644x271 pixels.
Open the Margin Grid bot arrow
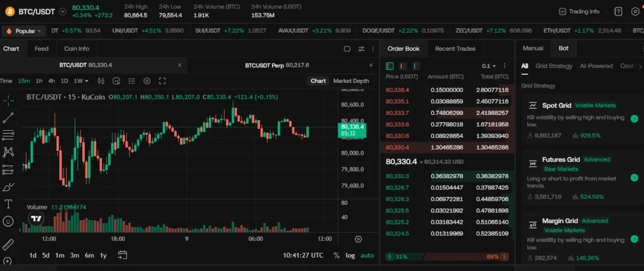[634, 238]
